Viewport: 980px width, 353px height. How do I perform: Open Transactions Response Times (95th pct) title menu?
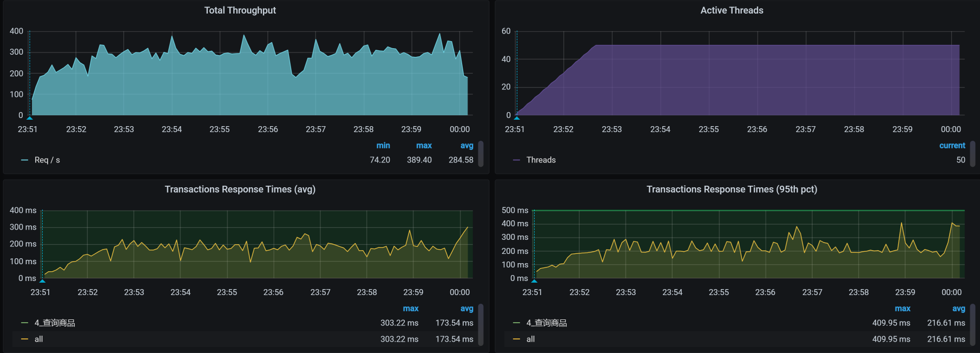tap(732, 189)
